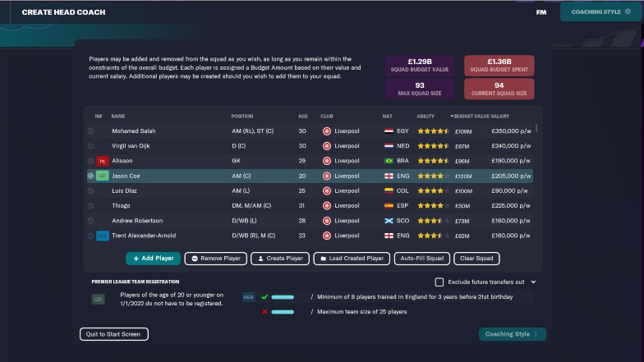The image size is (644, 362).
Task: Click the Egypt flag next to EGY
Action: 389,131
